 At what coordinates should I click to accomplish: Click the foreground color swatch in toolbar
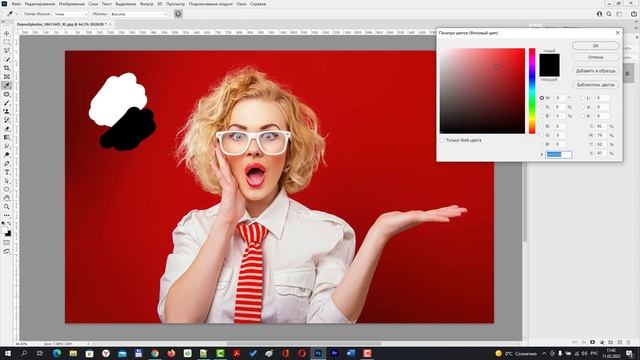pos(5,230)
